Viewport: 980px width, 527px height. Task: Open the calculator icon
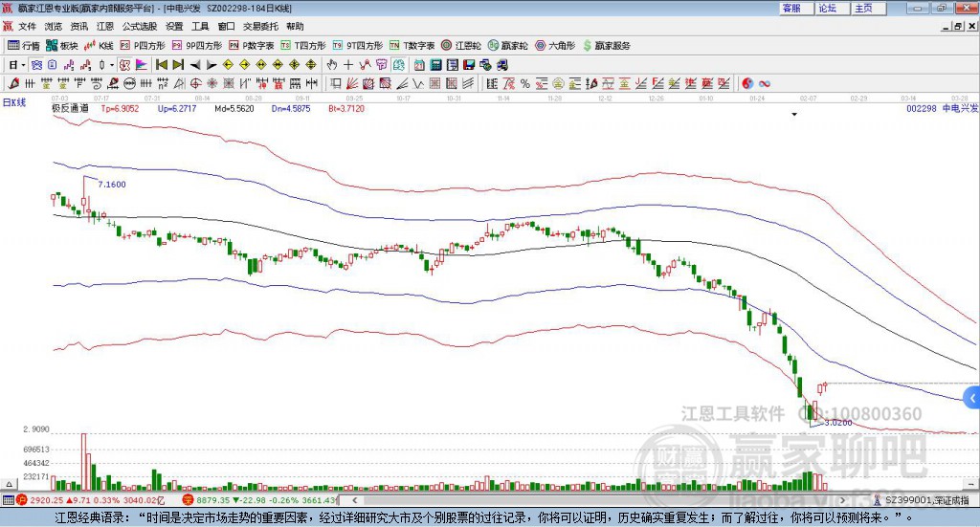pyautogui.click(x=435, y=65)
